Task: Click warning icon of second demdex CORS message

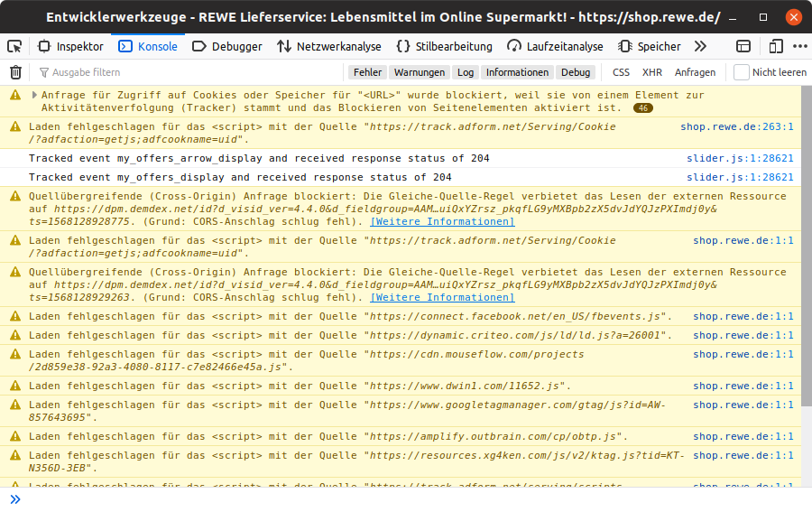Action: 15,272
